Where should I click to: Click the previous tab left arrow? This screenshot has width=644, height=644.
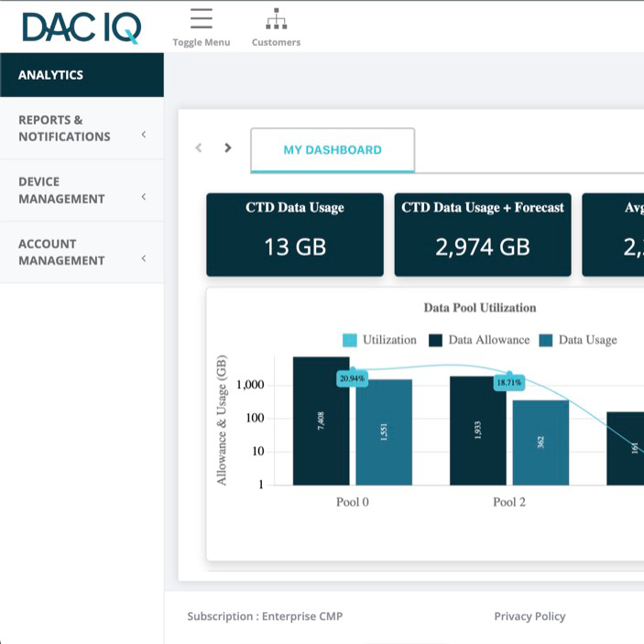[199, 147]
